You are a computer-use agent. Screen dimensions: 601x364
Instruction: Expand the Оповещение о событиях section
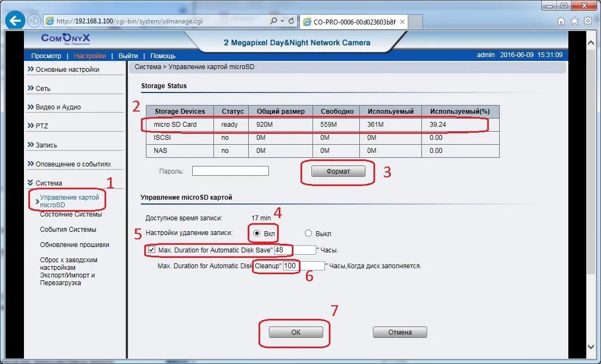point(73,164)
